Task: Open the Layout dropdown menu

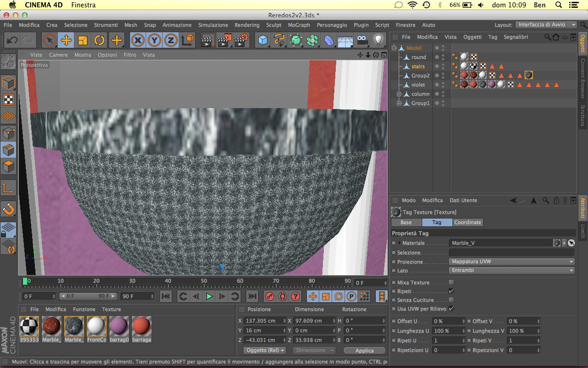Action: [x=547, y=25]
